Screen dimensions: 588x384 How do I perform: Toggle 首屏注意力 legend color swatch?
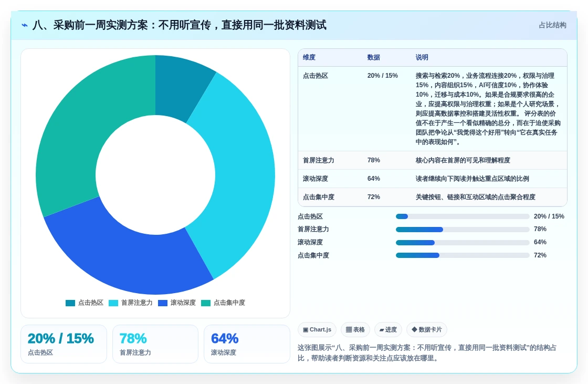[x=113, y=303]
